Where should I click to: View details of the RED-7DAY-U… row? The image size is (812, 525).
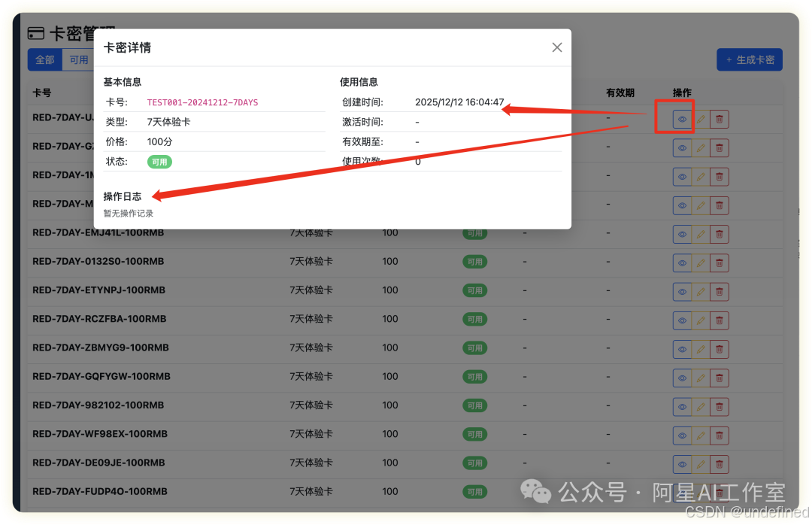point(682,119)
